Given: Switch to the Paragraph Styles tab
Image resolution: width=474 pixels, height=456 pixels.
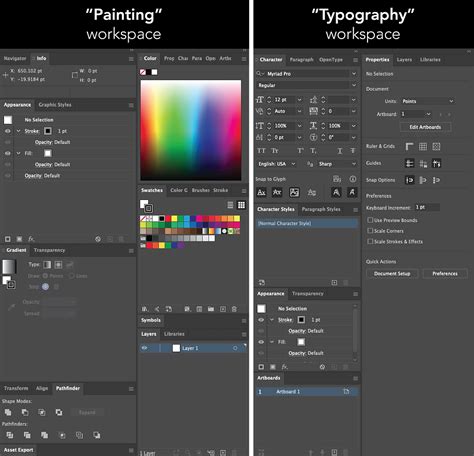Looking at the screenshot, I should [321, 209].
